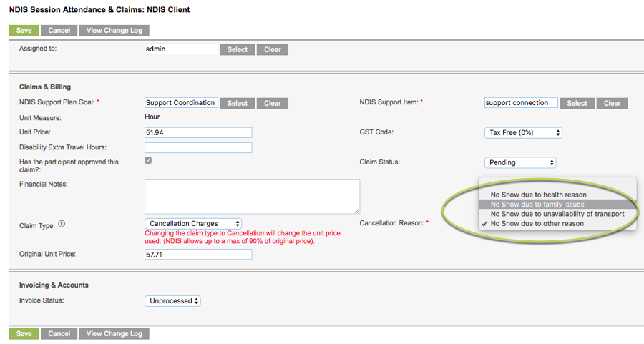This screenshot has height=344, width=644.
Task: Click the bottom Save button
Action: click(24, 334)
